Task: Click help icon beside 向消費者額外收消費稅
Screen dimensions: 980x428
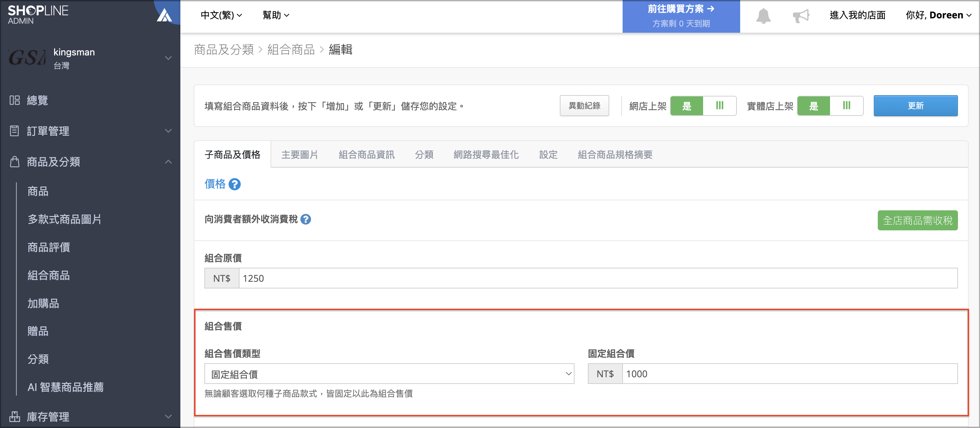Action: pyautogui.click(x=306, y=219)
